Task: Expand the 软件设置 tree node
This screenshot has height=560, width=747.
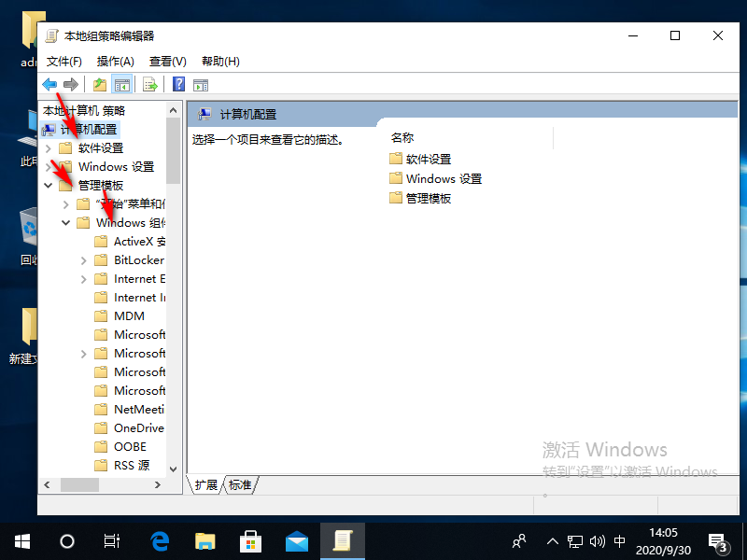Action: point(49,148)
